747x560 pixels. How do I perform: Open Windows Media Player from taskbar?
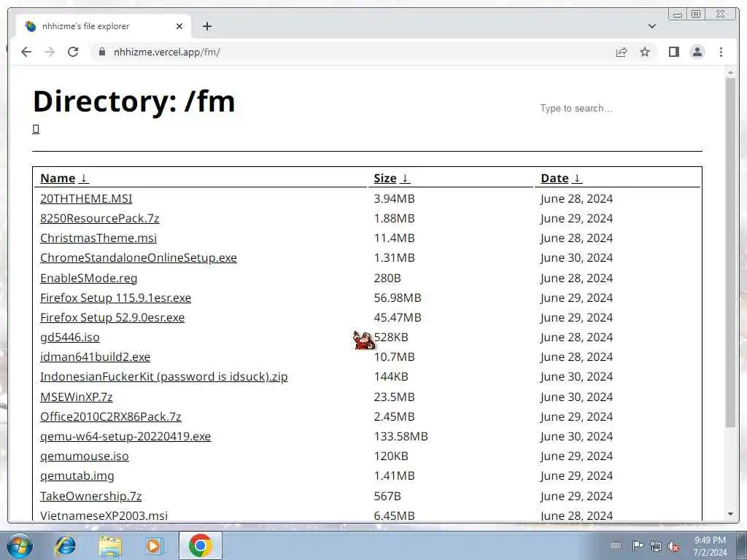[153, 545]
